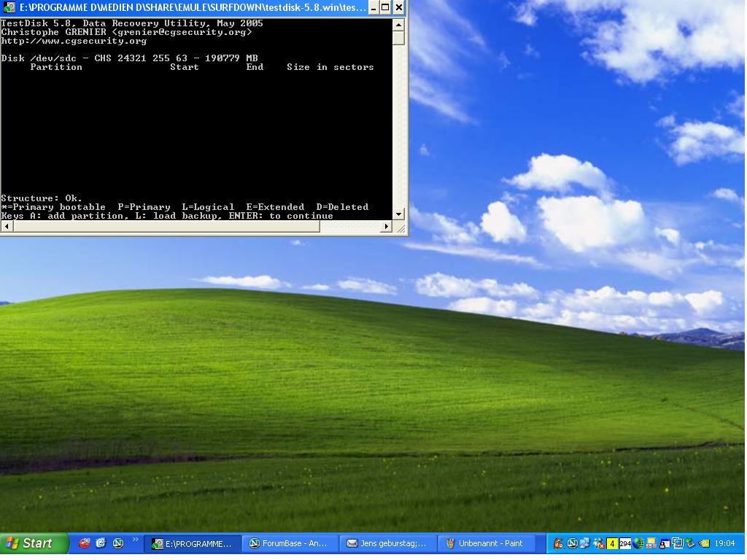Click the system clock showing 19:04
Screen dimensions: 747x560
(x=724, y=543)
